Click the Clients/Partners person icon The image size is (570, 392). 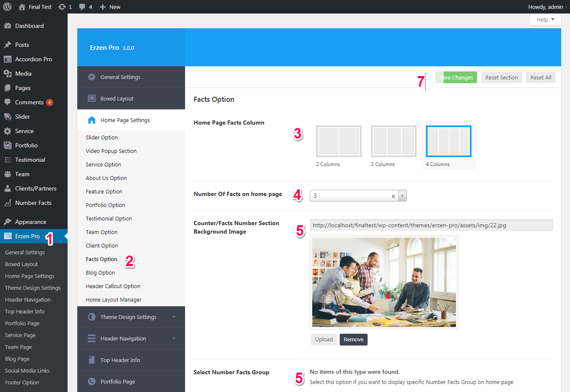pos(8,188)
